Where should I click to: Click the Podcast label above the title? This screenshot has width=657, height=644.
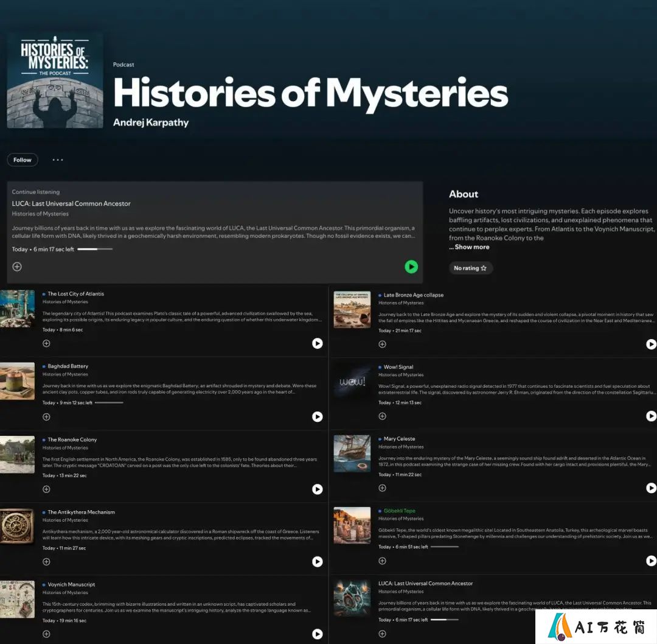(x=123, y=65)
